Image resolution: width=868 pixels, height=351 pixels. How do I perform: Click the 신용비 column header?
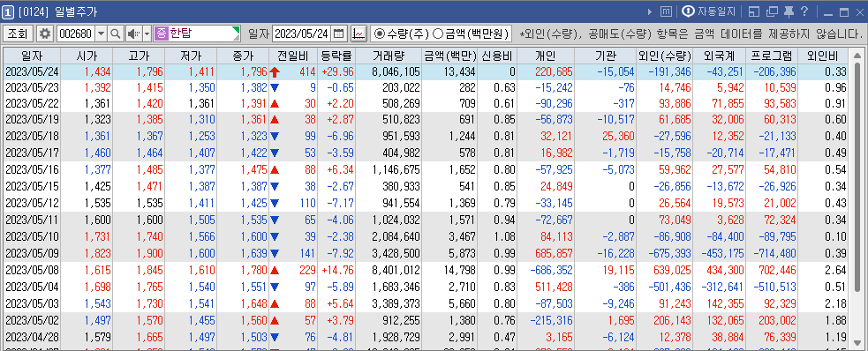pos(498,56)
